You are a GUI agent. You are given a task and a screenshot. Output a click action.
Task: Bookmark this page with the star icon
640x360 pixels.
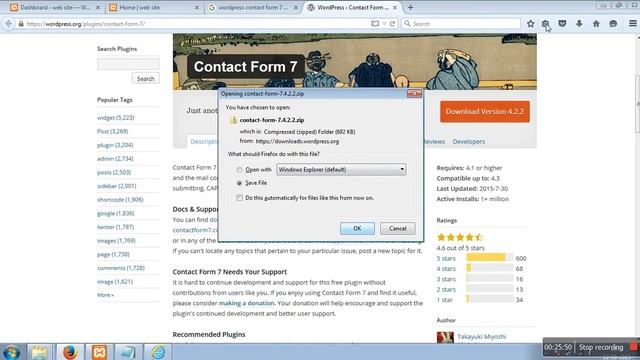pyautogui.click(x=530, y=24)
